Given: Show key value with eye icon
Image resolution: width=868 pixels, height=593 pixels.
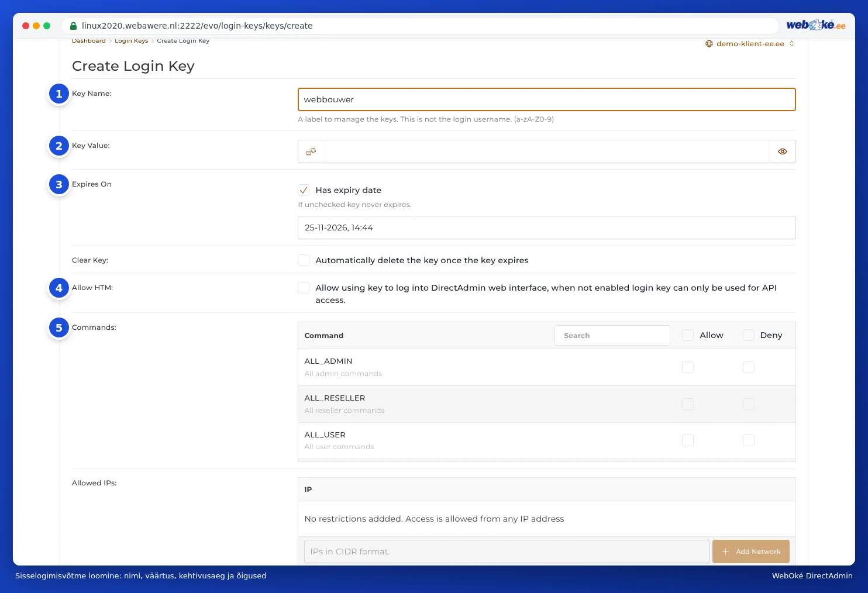Looking at the screenshot, I should tap(782, 151).
